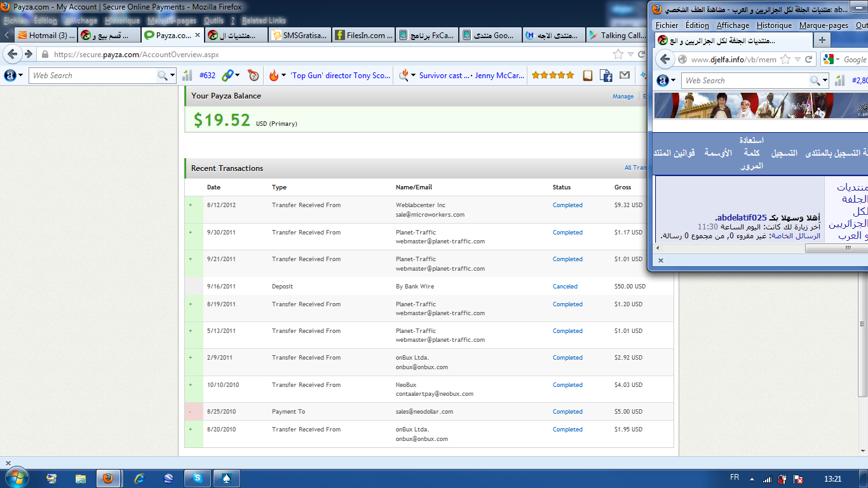Open new tab in djelfa forum window
The image size is (868, 488).
click(x=822, y=39)
